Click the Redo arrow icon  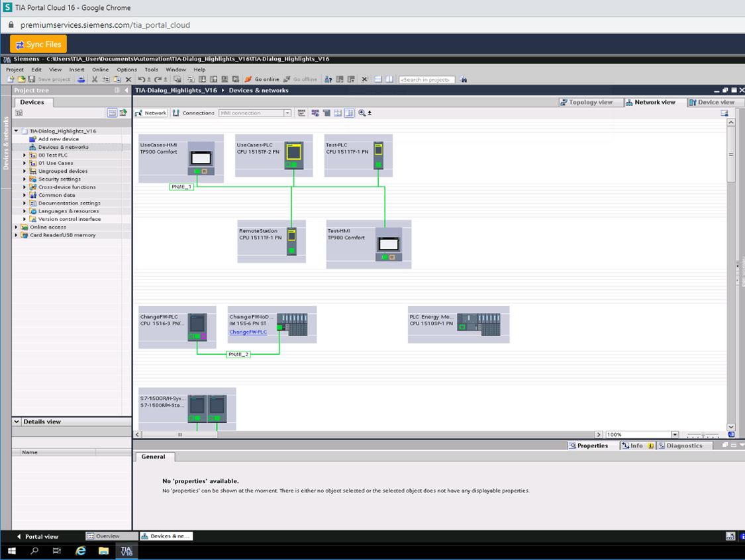[x=158, y=79]
